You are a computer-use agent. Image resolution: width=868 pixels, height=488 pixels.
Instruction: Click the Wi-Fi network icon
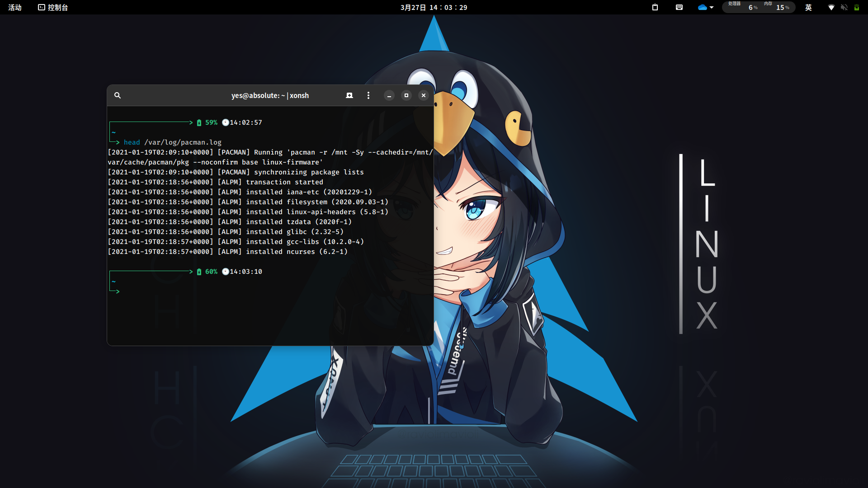point(831,7)
